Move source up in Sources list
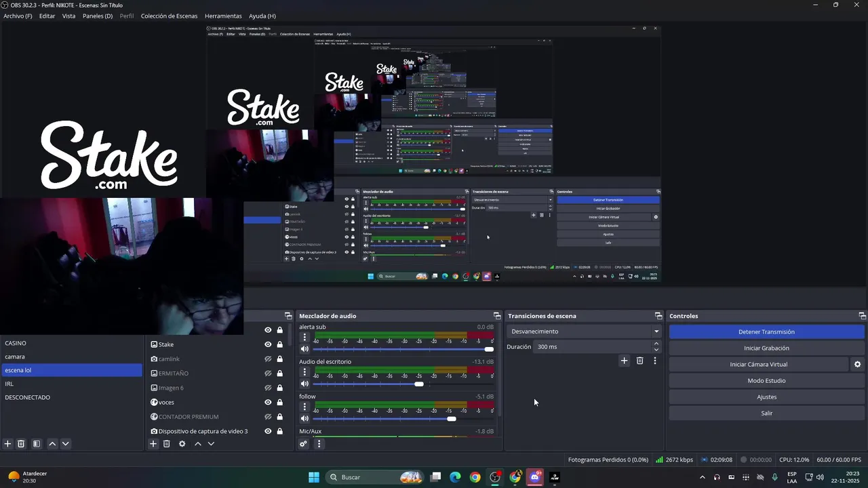This screenshot has width=868, height=488. click(198, 444)
